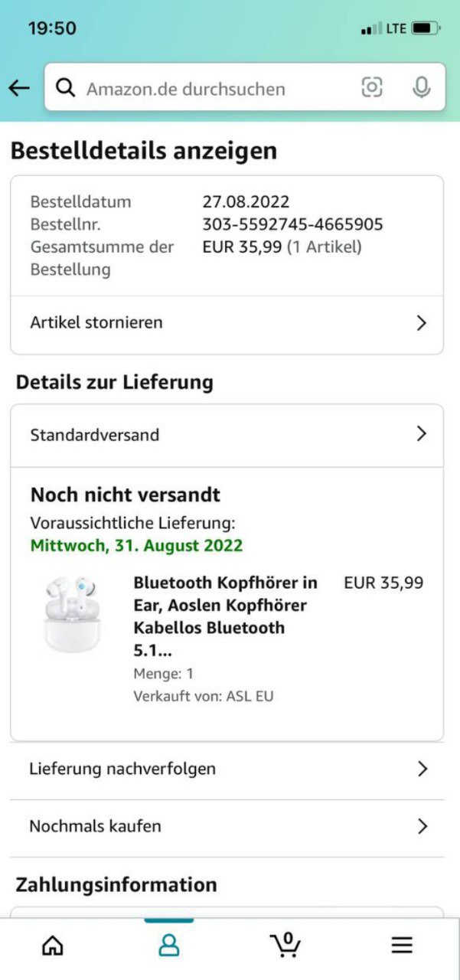Screen dimensions: 460x980
Task: Tap battery indicator in status bar
Action: pos(424,28)
